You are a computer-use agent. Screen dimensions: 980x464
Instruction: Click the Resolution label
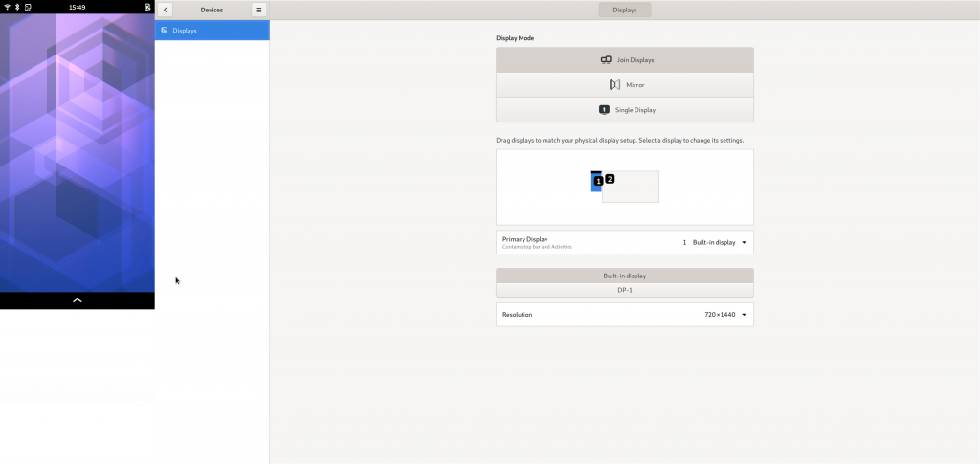click(518, 315)
